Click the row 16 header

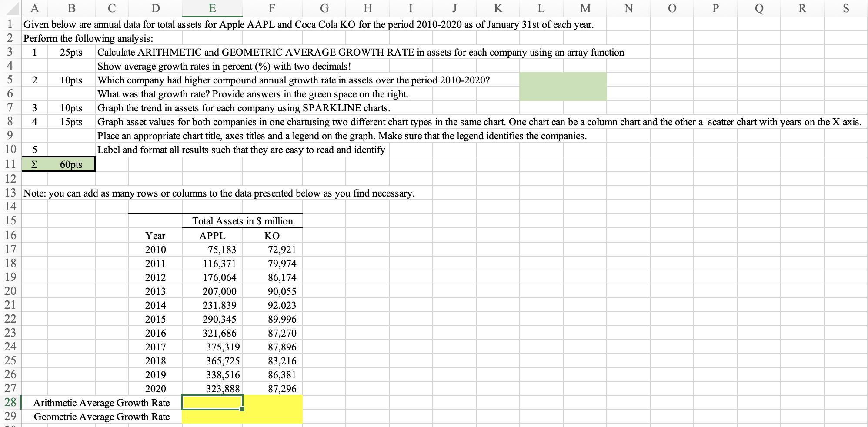(x=10, y=235)
